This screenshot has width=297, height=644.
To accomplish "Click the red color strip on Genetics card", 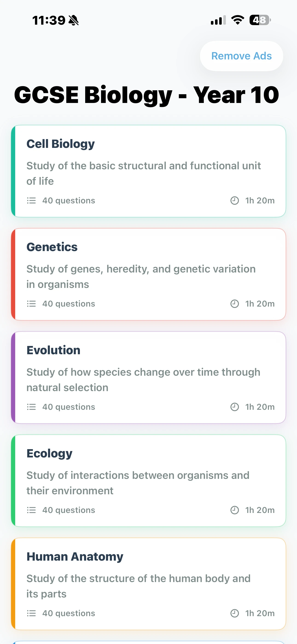I will 13,274.
